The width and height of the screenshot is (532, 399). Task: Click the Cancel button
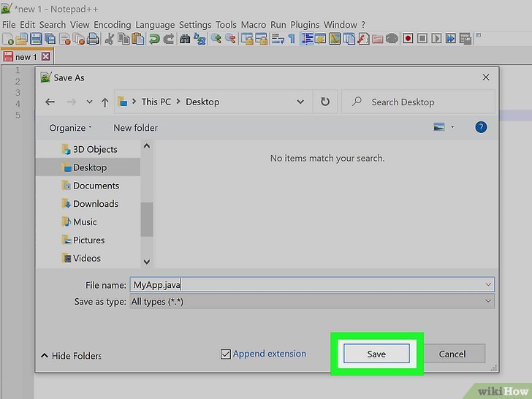(452, 354)
